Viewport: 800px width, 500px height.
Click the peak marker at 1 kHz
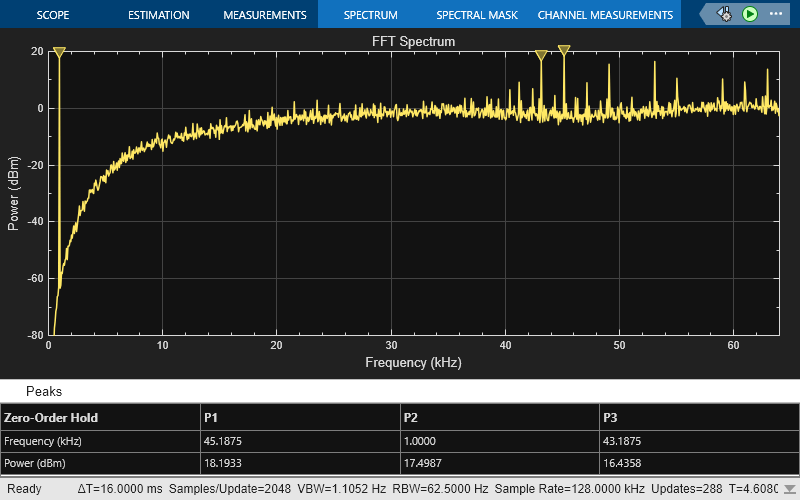pos(59,52)
